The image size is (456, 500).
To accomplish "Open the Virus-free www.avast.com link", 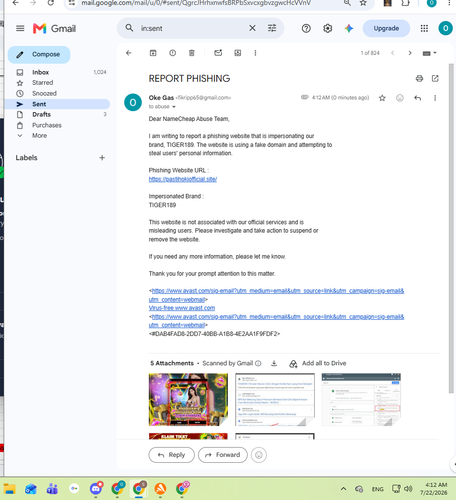I will 182,308.
